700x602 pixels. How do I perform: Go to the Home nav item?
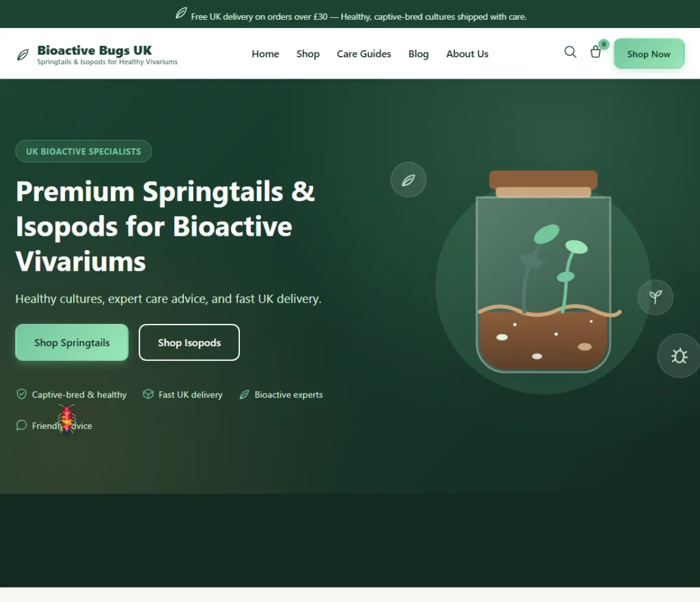(265, 53)
